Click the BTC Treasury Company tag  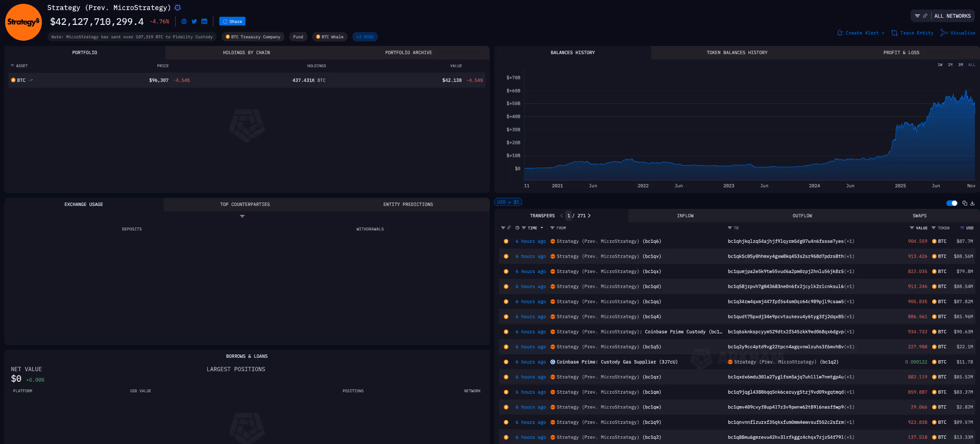[x=253, y=37]
